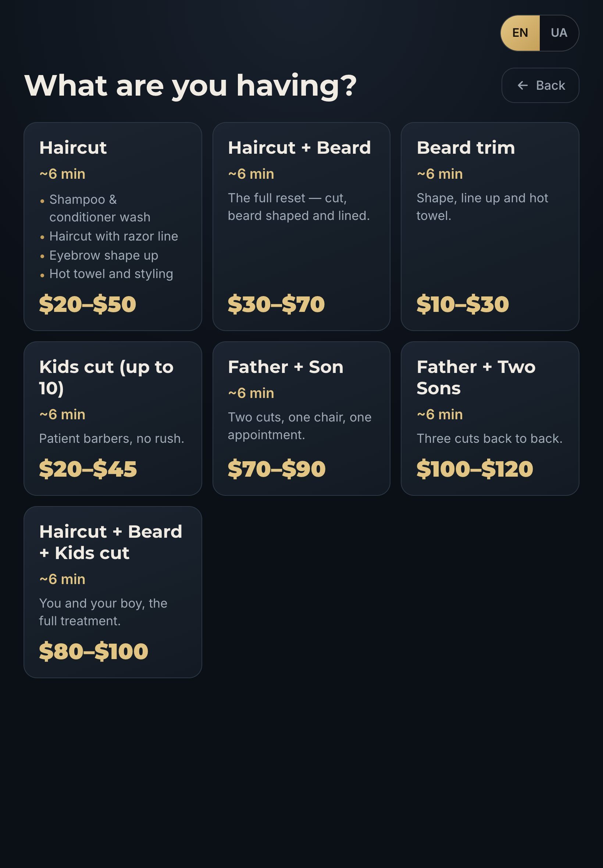Choose Kids cut (up to 10)

113,418
